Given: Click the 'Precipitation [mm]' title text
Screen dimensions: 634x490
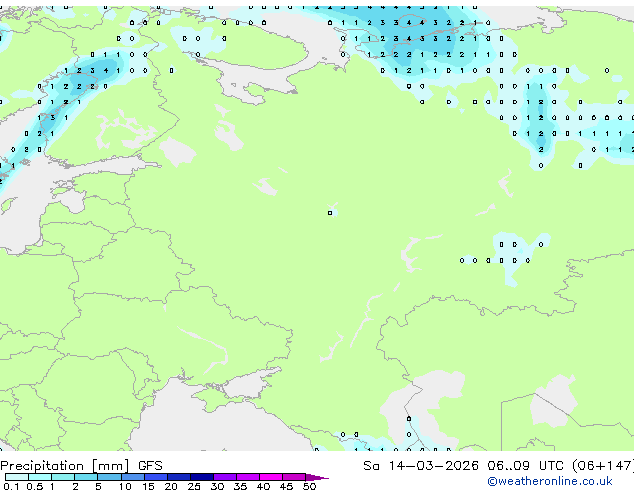Looking at the screenshot, I should (x=65, y=466).
